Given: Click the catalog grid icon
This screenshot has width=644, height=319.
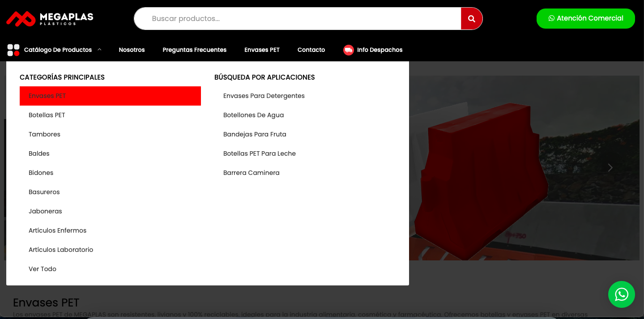Looking at the screenshot, I should (x=13, y=50).
